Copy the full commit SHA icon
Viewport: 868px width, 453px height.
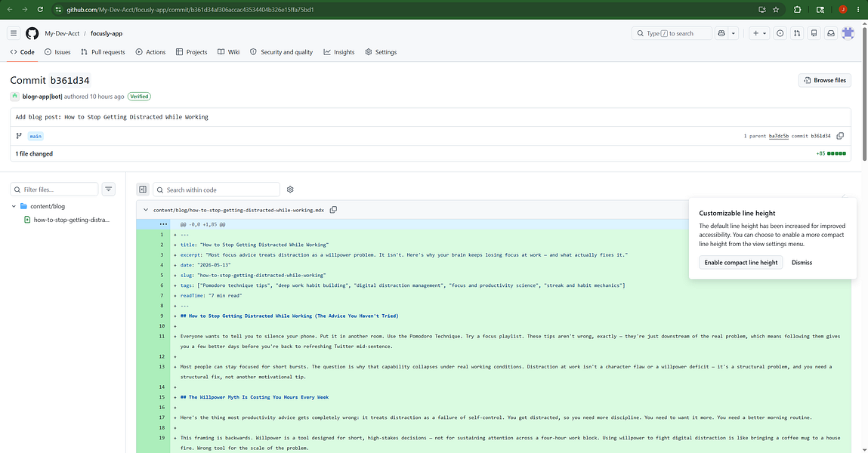coord(840,135)
